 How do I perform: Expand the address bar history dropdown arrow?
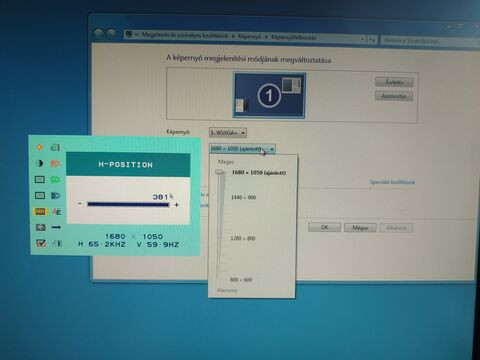coord(362,40)
